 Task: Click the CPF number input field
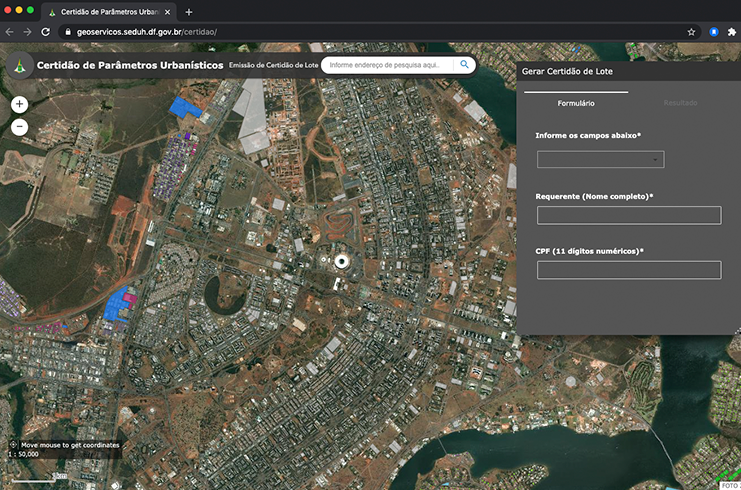click(x=628, y=270)
